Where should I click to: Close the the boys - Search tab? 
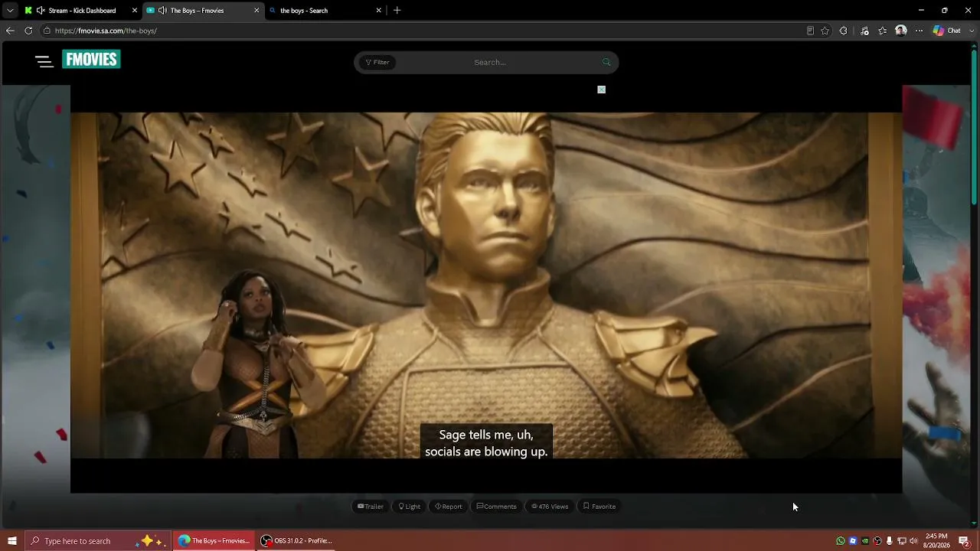click(x=378, y=11)
